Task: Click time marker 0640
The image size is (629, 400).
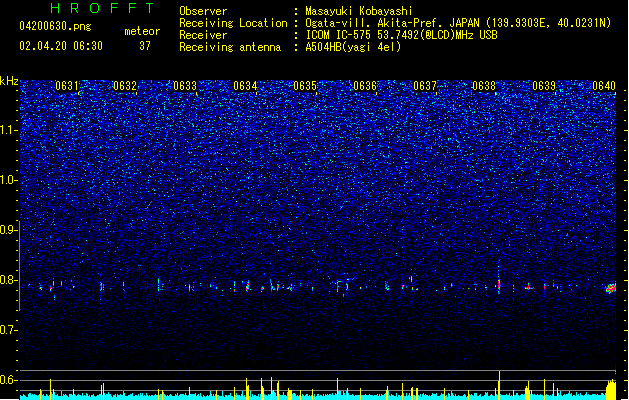Action: pos(604,86)
